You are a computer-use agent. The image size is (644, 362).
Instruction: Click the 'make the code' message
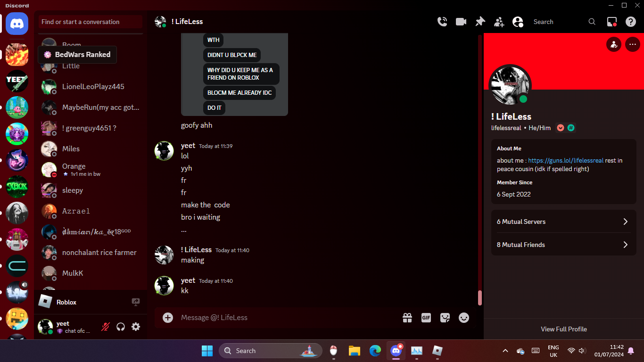pos(206,205)
